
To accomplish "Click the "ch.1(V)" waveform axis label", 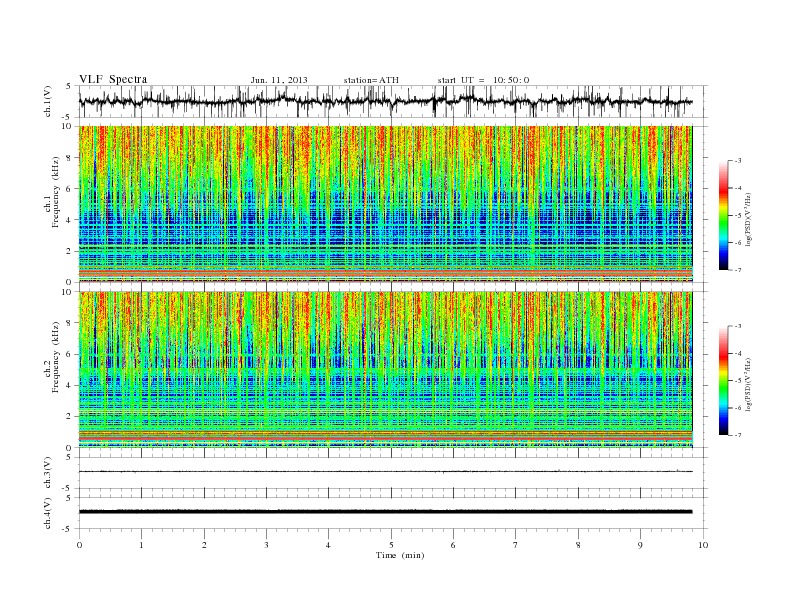I will coord(48,101).
